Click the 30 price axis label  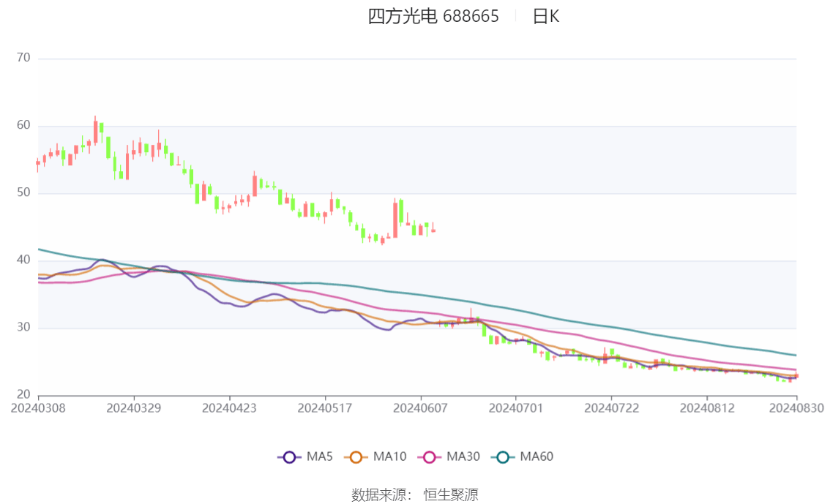pos(23,327)
